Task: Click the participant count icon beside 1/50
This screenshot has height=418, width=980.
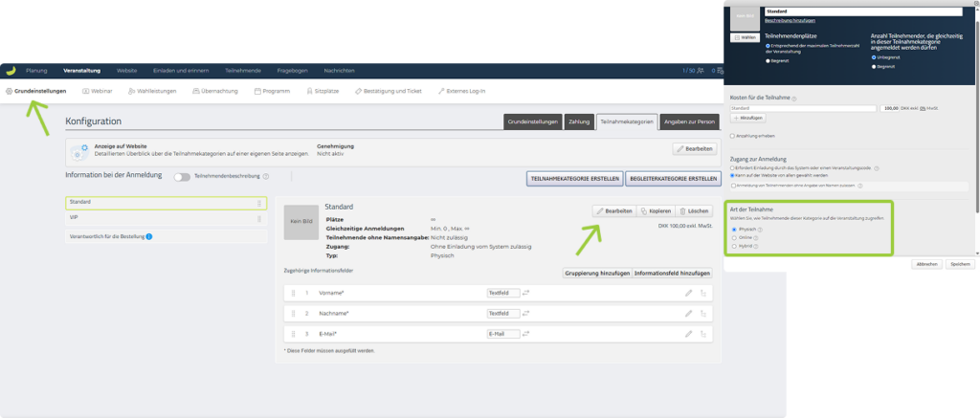Action: [x=702, y=71]
